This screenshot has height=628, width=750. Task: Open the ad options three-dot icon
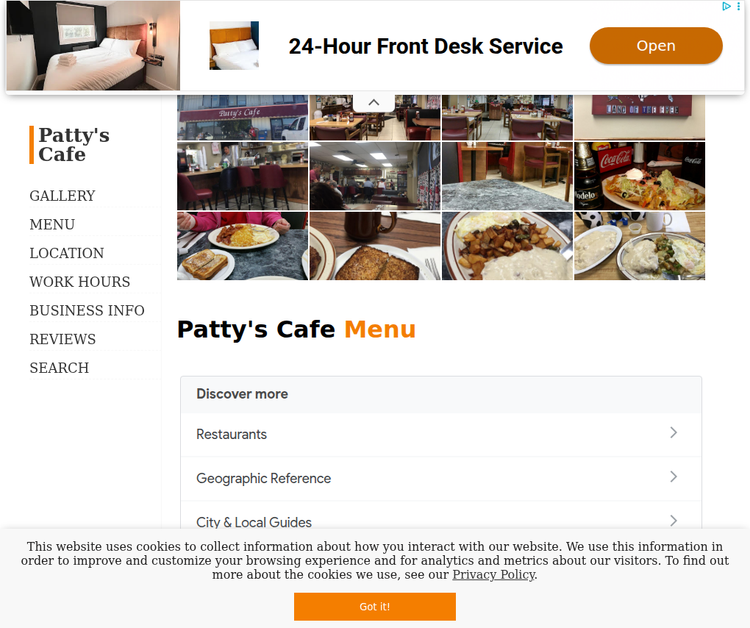click(x=739, y=6)
